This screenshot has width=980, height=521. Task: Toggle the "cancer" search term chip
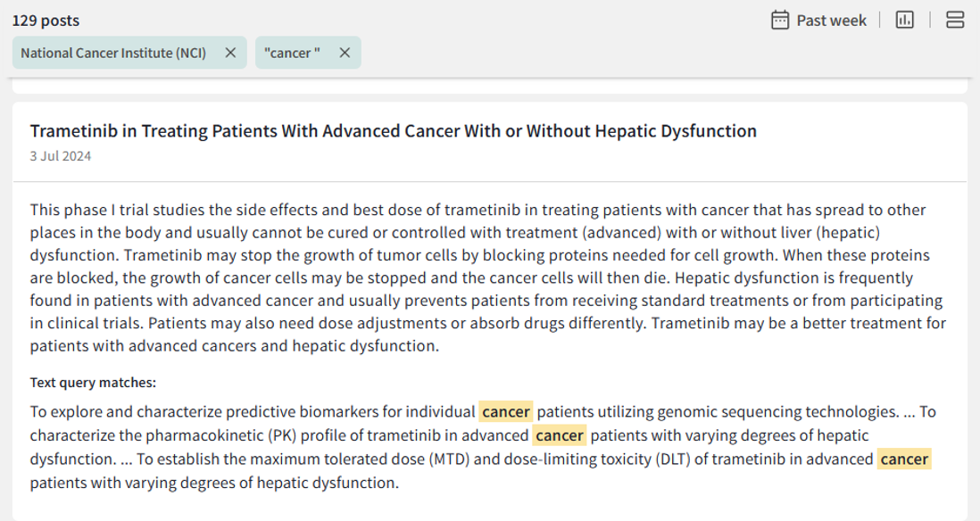pyautogui.click(x=291, y=53)
